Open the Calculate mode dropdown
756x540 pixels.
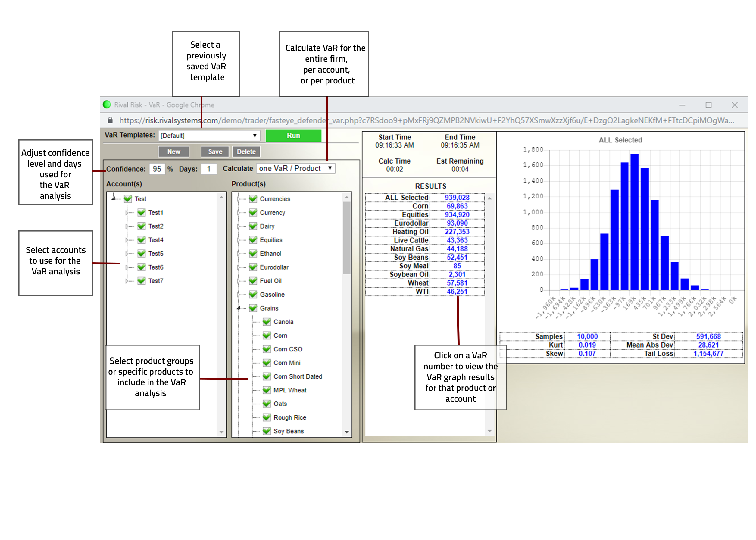coord(295,168)
